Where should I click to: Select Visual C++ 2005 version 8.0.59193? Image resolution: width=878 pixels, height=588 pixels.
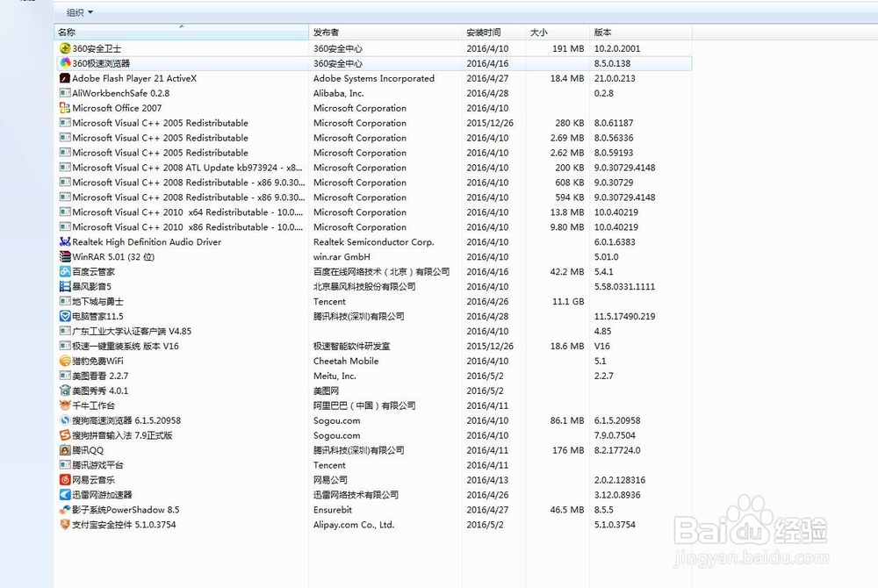tap(614, 153)
